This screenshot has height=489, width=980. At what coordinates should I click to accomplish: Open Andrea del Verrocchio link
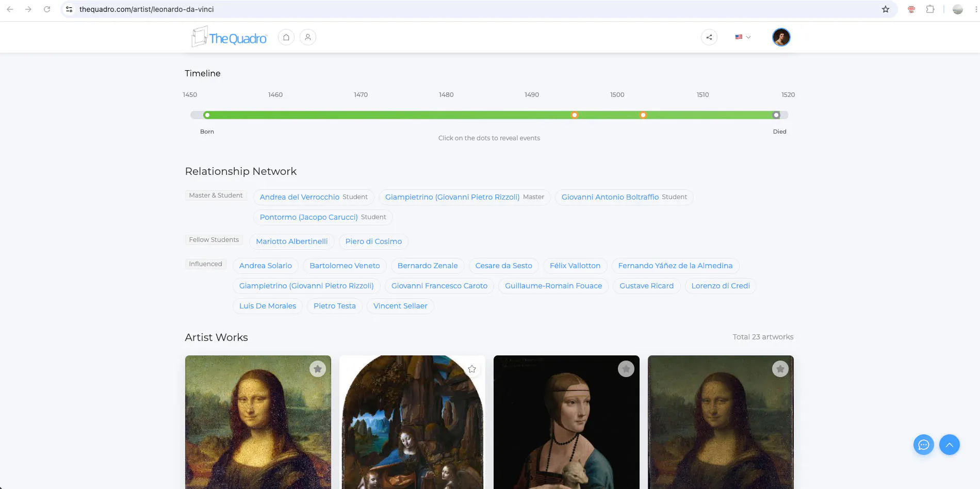(300, 197)
